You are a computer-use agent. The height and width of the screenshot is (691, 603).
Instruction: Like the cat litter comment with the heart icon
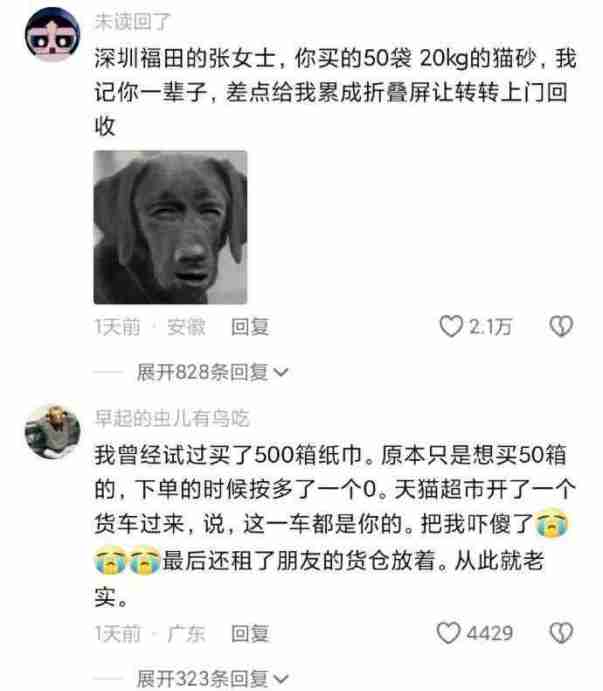[x=451, y=327]
